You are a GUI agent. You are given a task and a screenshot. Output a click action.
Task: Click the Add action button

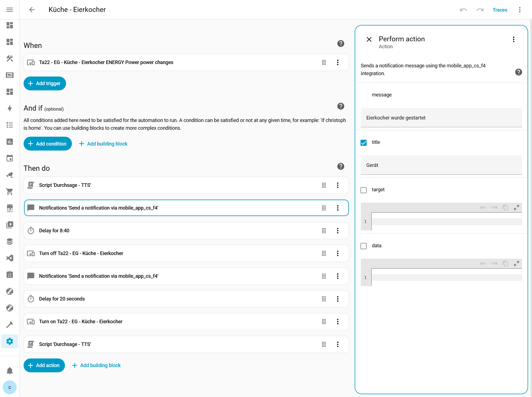pyautogui.click(x=44, y=365)
